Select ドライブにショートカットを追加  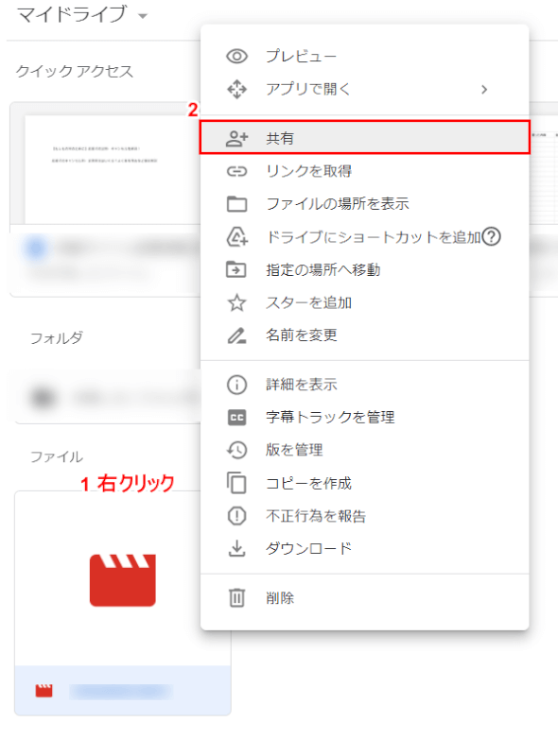(x=364, y=237)
